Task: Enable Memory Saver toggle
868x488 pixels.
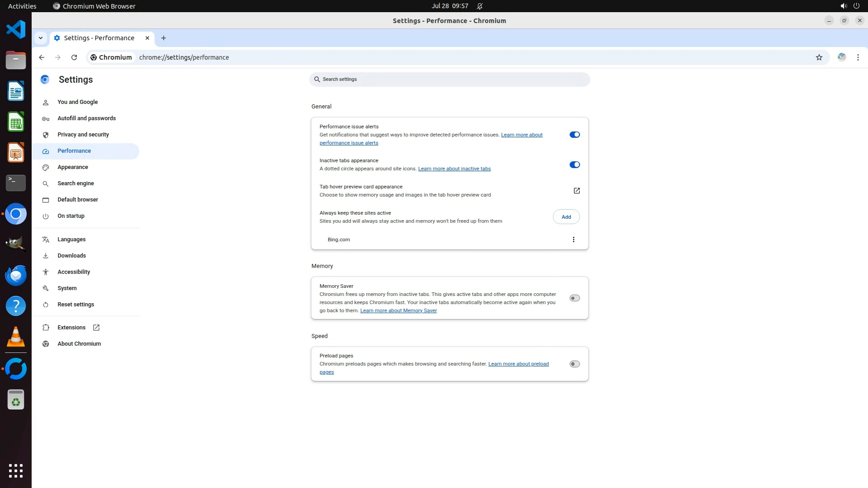Action: (574, 298)
